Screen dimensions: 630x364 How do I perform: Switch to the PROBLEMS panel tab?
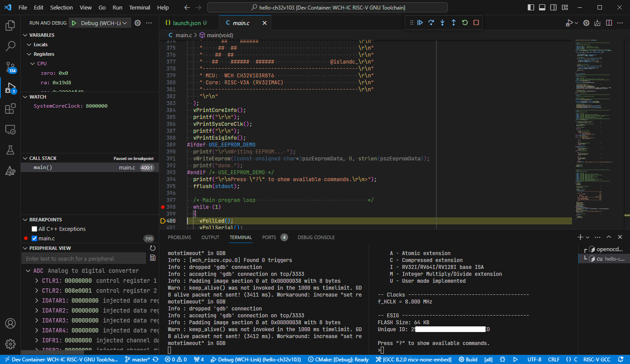pos(180,237)
